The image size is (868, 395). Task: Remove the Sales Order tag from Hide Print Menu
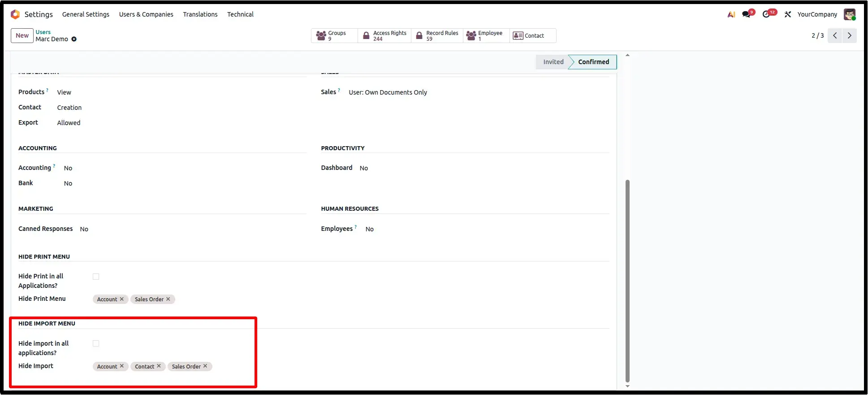coord(168,299)
